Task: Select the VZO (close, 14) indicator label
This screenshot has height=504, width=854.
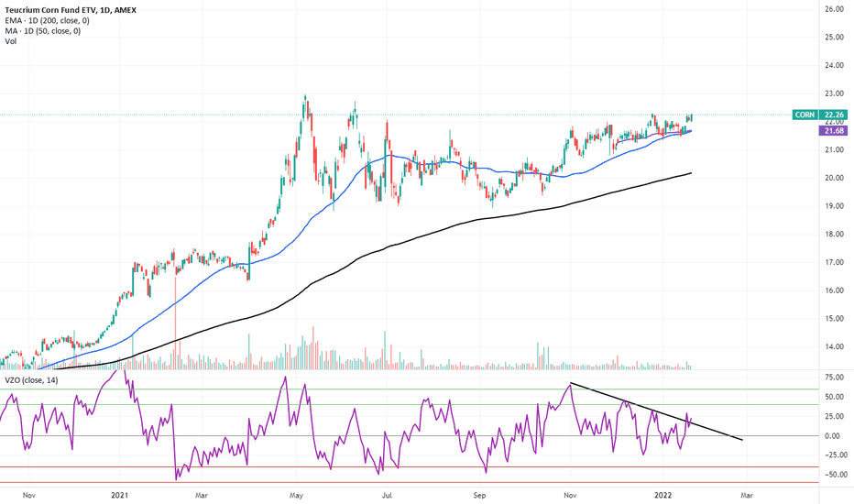Action: (x=31, y=379)
